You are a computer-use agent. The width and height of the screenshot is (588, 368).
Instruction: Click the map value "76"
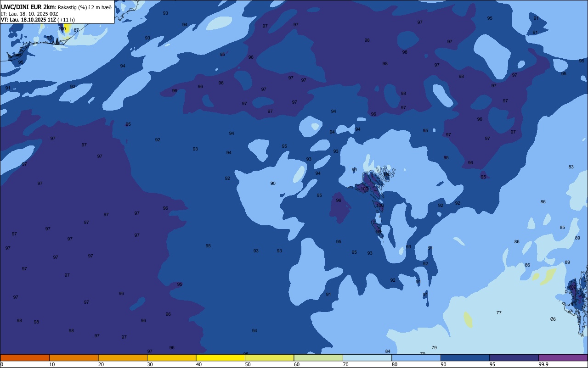tap(553, 319)
